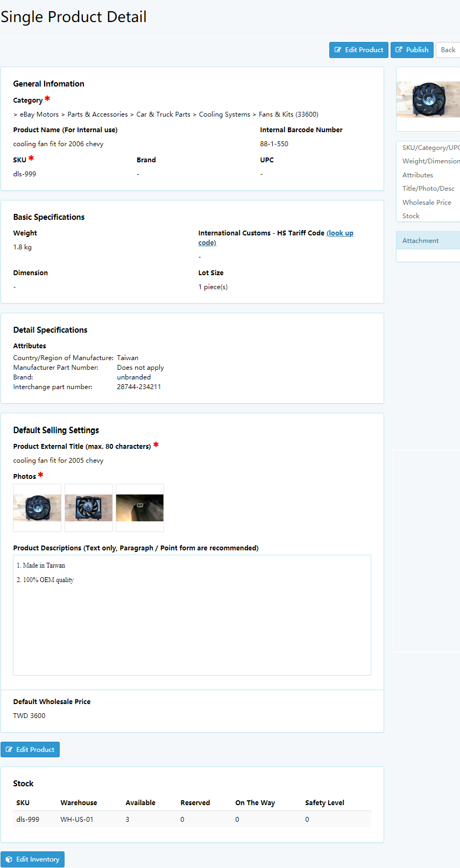Click the pencil icon in top Edit Product
Image resolution: width=460 pixels, height=868 pixels.
click(338, 50)
